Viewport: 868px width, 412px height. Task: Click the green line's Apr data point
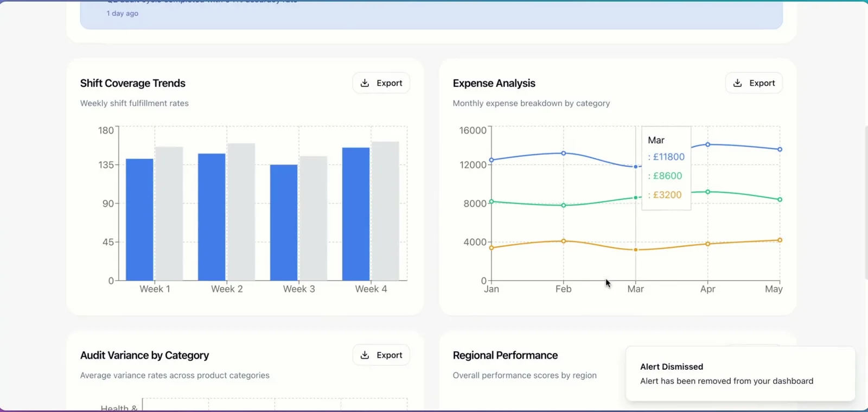(x=708, y=192)
